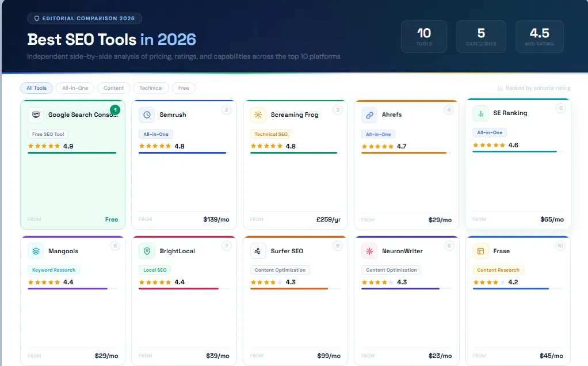588x366 pixels.
Task: Click rank badge 6 on Mangools card
Action: click(x=115, y=246)
